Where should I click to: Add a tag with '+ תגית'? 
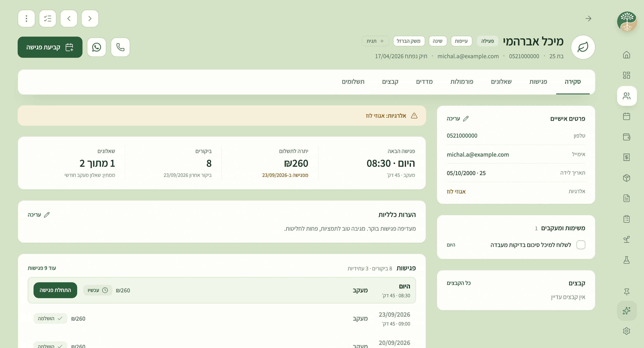click(375, 41)
